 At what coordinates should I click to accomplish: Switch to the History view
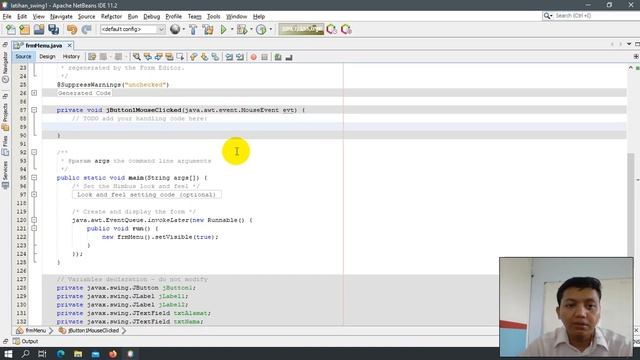[x=71, y=57]
